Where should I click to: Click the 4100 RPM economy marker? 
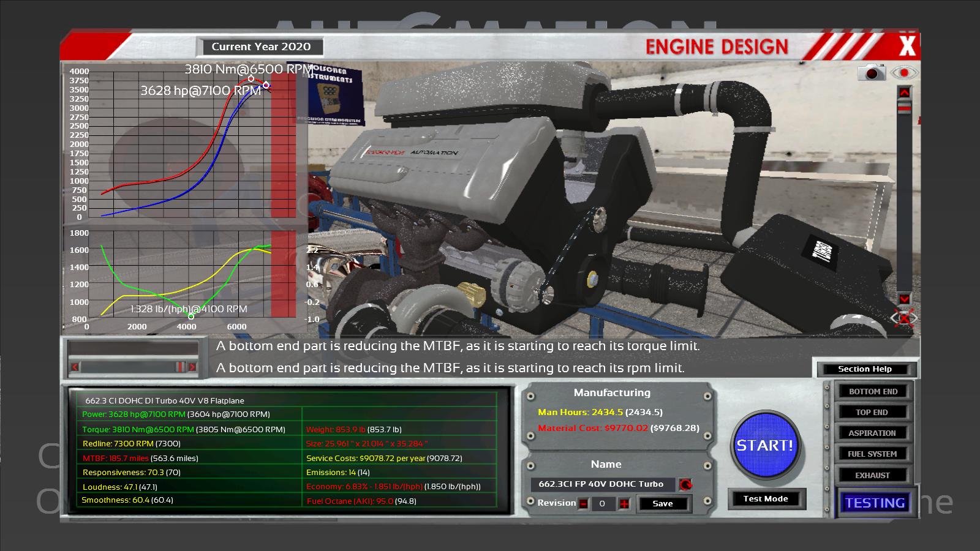[x=191, y=316]
